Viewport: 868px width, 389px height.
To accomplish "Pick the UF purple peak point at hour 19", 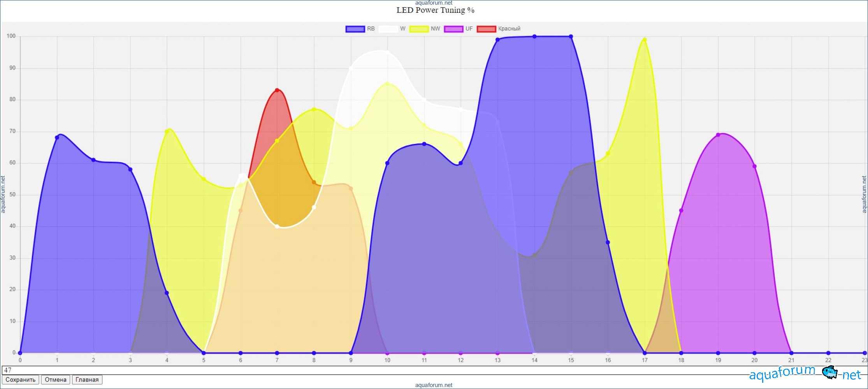I will (x=718, y=135).
